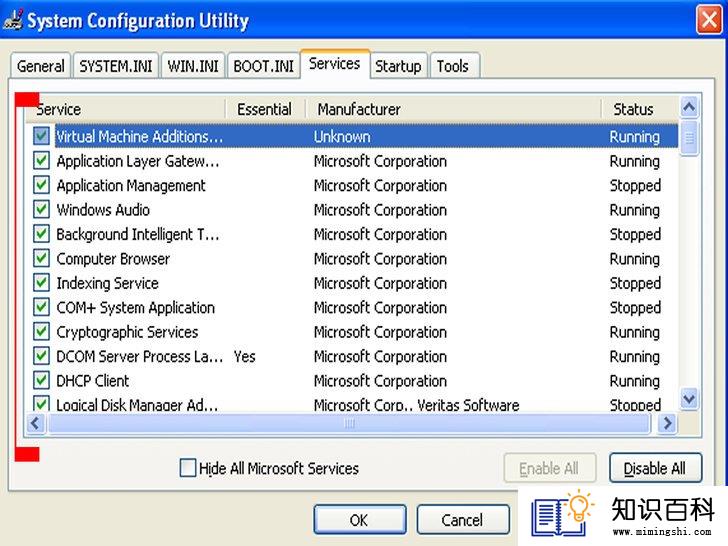Viewport: 728px width, 546px height.
Task: Click the OK button
Action: (360, 520)
